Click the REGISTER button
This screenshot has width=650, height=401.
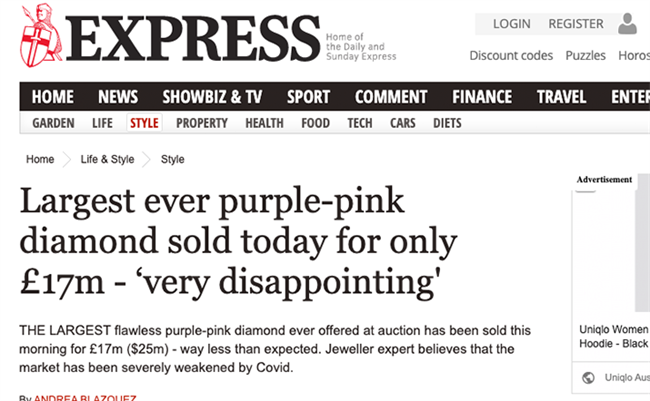coord(576,24)
